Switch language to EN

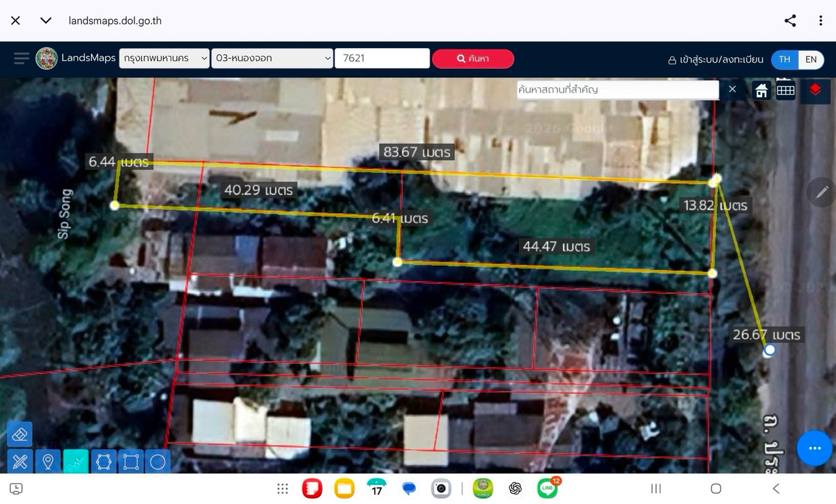click(x=811, y=59)
